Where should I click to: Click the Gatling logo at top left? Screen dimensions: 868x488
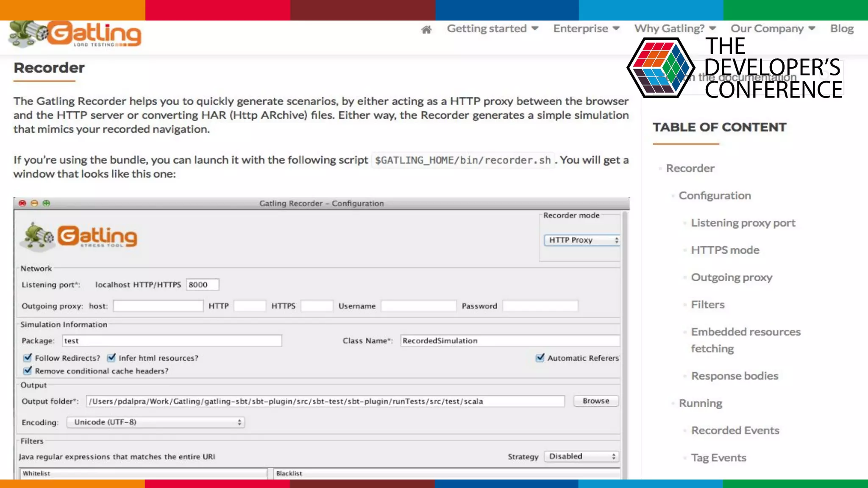pyautogui.click(x=75, y=34)
